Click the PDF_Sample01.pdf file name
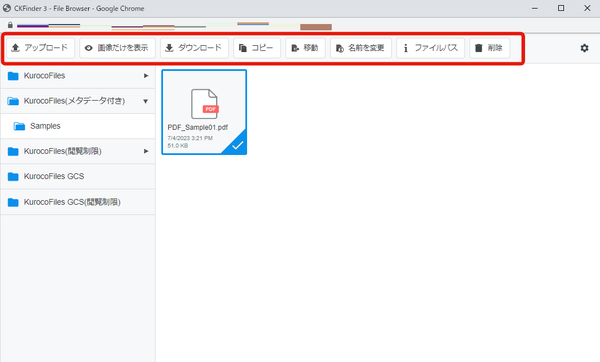Screen dimensions: 600x362 tap(197, 127)
